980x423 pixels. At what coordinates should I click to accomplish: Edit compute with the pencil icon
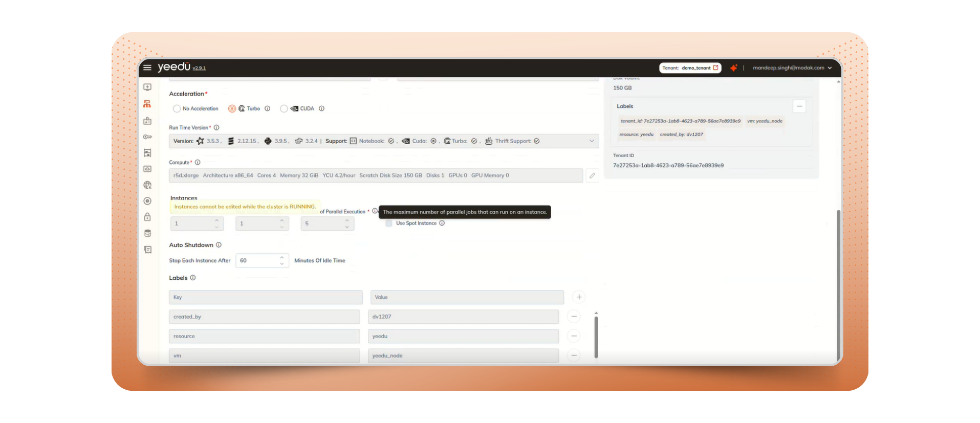point(592,175)
